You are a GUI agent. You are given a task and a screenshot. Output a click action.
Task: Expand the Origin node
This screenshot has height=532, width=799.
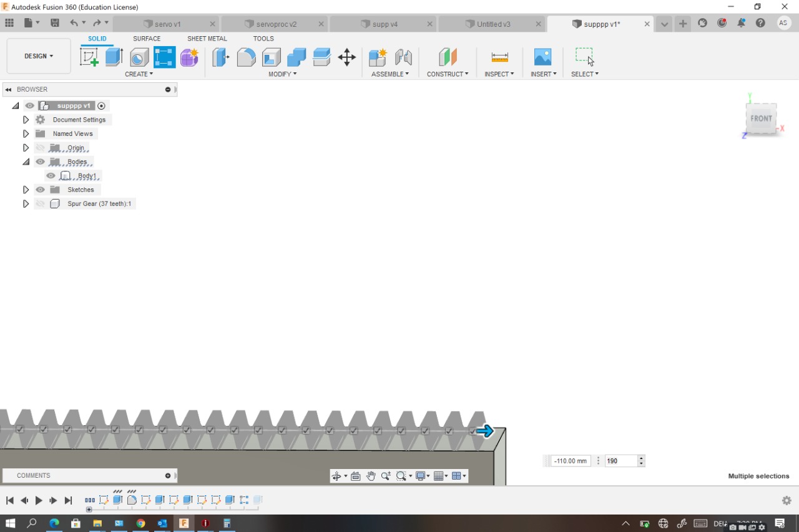point(26,148)
